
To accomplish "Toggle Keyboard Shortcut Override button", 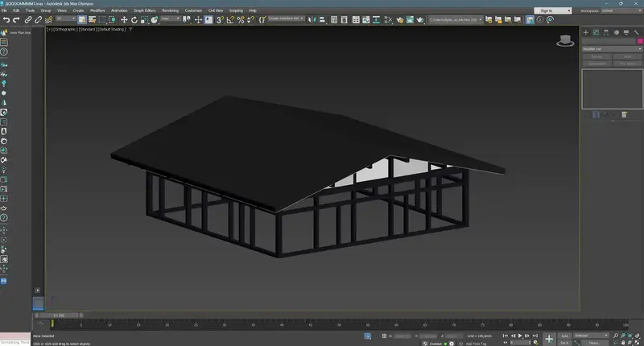I will [x=208, y=19].
